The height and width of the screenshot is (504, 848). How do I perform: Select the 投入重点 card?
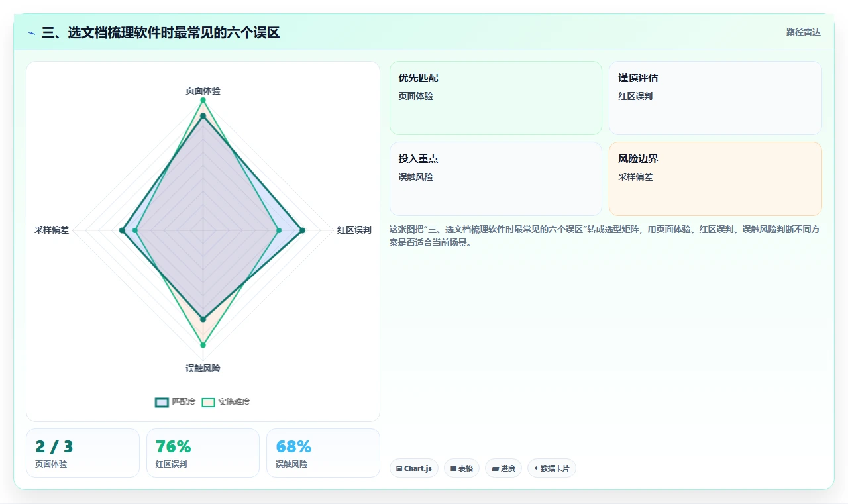pos(496,179)
